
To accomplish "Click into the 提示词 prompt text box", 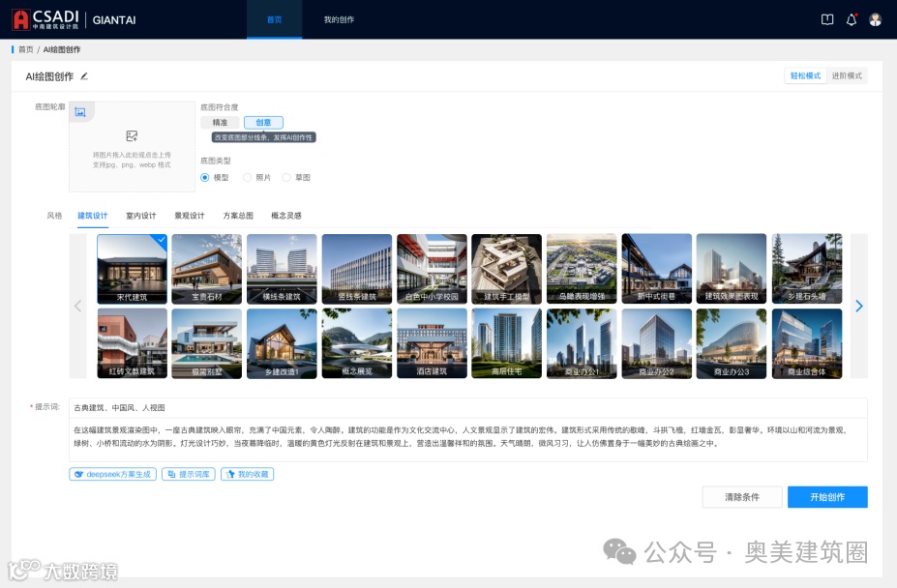I will pos(468,429).
